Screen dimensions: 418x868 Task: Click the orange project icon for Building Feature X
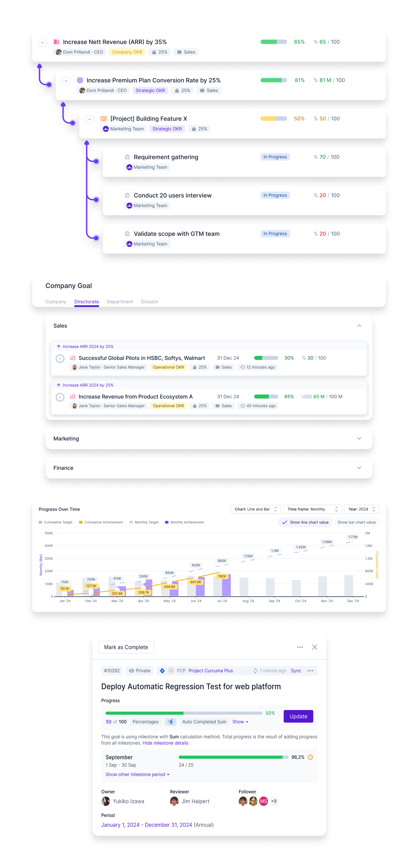103,119
